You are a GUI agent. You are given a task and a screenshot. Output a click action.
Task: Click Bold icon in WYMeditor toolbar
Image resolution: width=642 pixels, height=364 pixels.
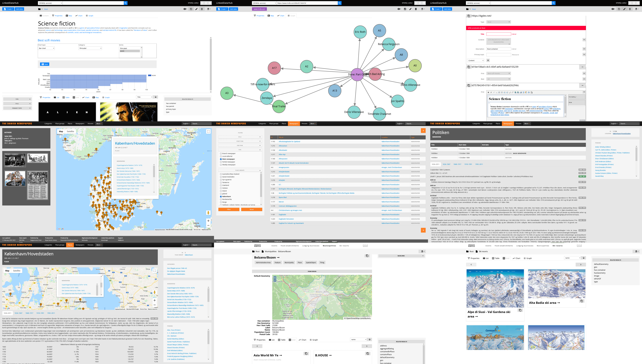[x=488, y=92]
